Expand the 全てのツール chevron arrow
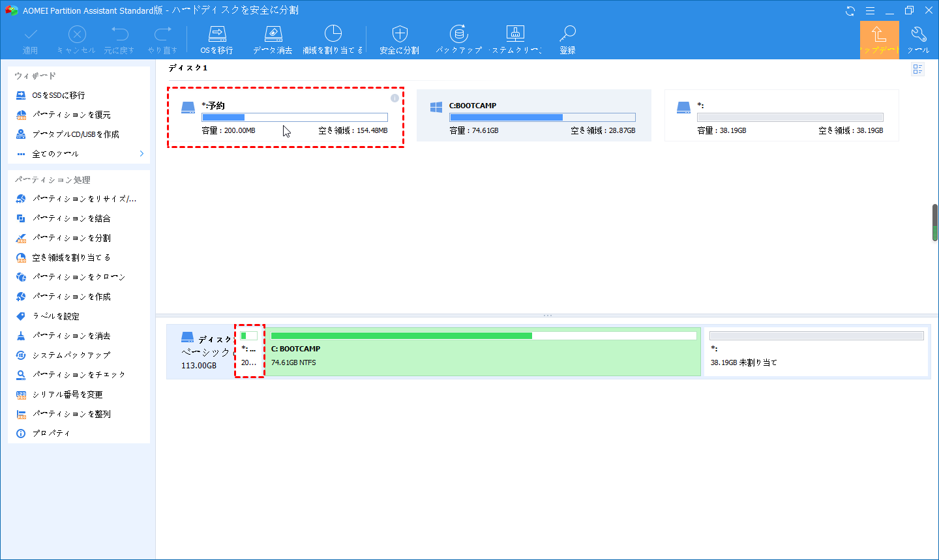 click(x=142, y=154)
